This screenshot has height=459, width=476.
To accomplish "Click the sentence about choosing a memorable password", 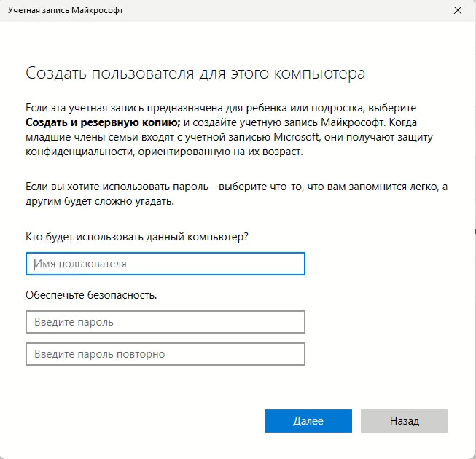I will click(236, 194).
